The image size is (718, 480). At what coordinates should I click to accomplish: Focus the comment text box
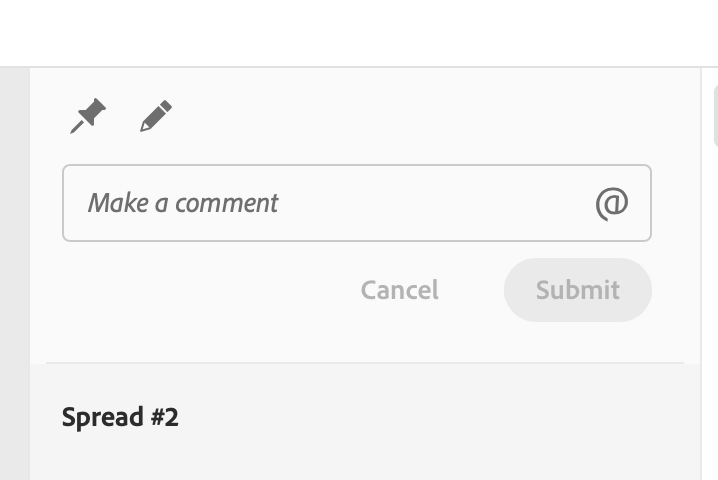tap(330, 203)
